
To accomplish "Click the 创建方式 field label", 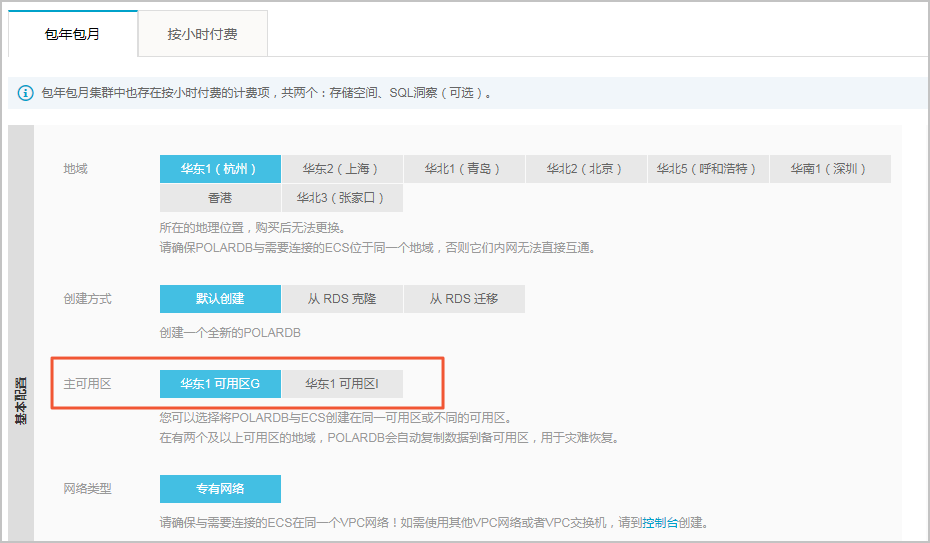I will pos(87,299).
